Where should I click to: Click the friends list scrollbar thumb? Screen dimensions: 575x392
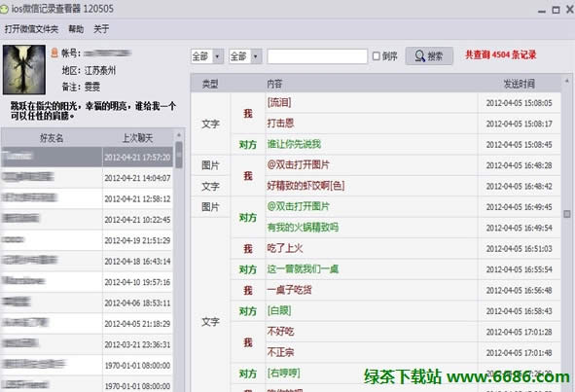179,155
